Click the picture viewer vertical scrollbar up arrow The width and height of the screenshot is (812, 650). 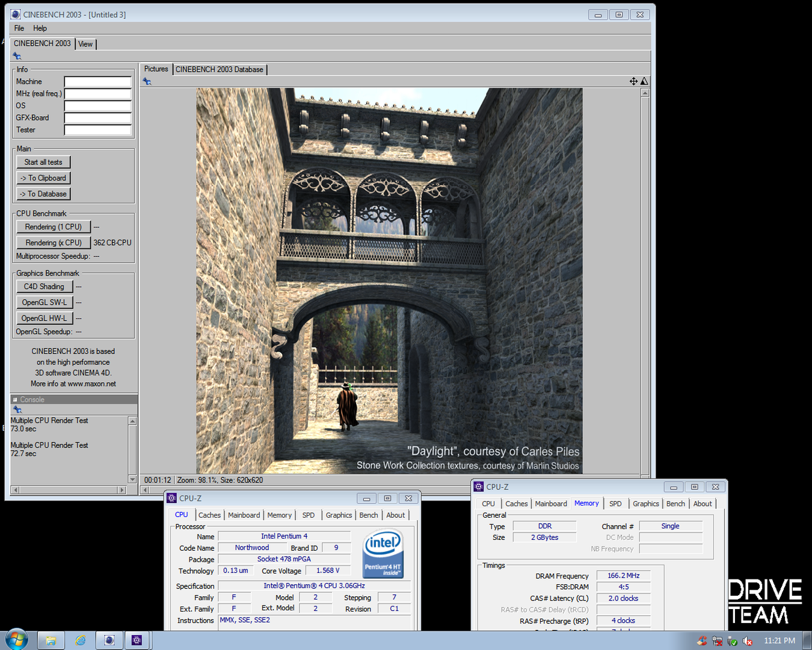point(645,93)
